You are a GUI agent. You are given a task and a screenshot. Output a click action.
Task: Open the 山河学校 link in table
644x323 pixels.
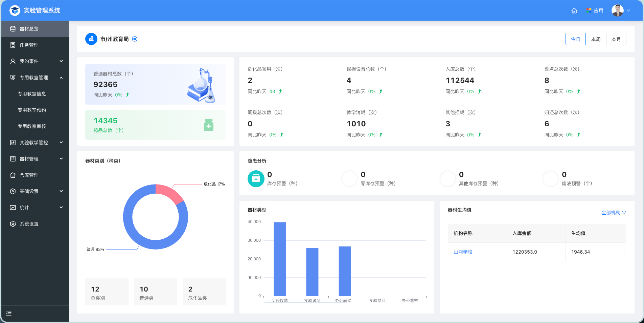point(463,252)
